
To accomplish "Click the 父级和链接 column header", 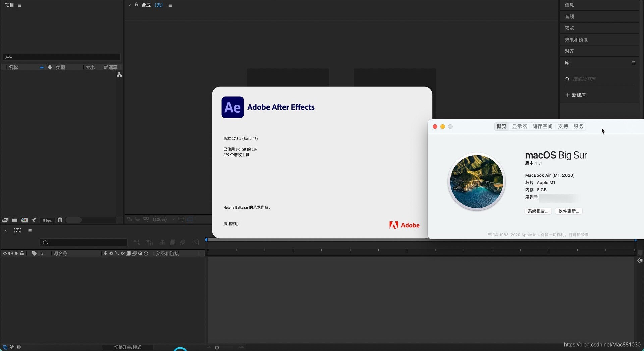I will 167,254.
